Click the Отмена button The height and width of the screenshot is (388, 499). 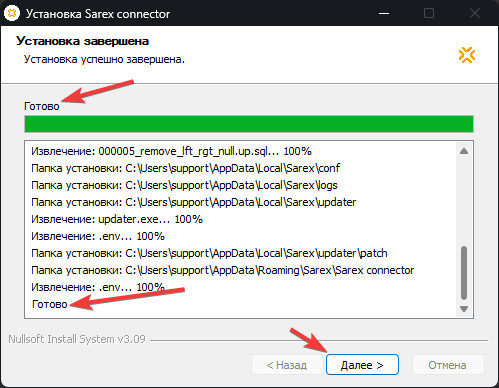448,365
